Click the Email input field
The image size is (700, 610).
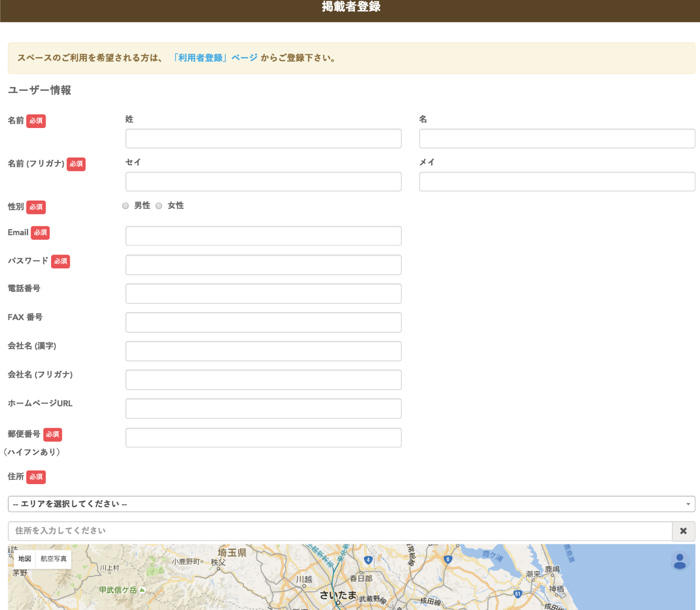tap(263, 236)
